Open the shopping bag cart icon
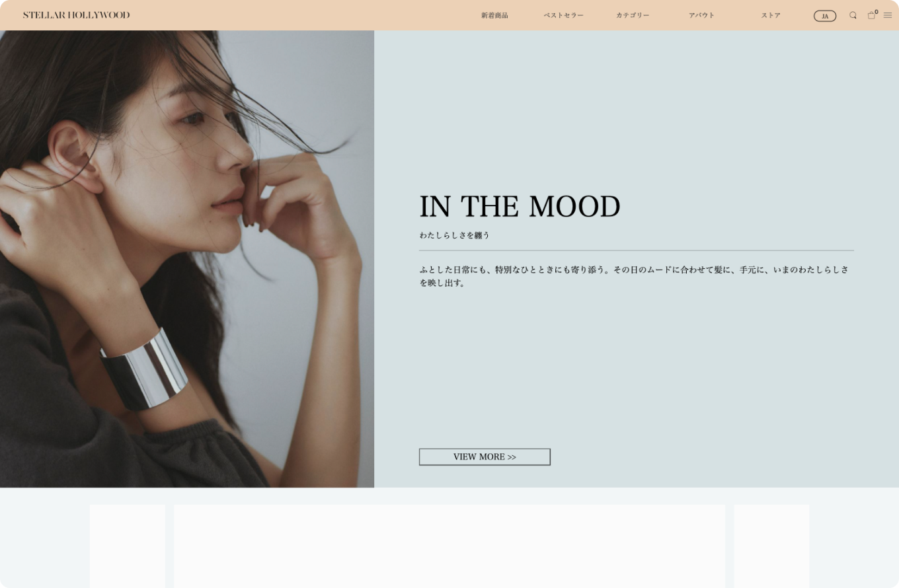 (871, 16)
